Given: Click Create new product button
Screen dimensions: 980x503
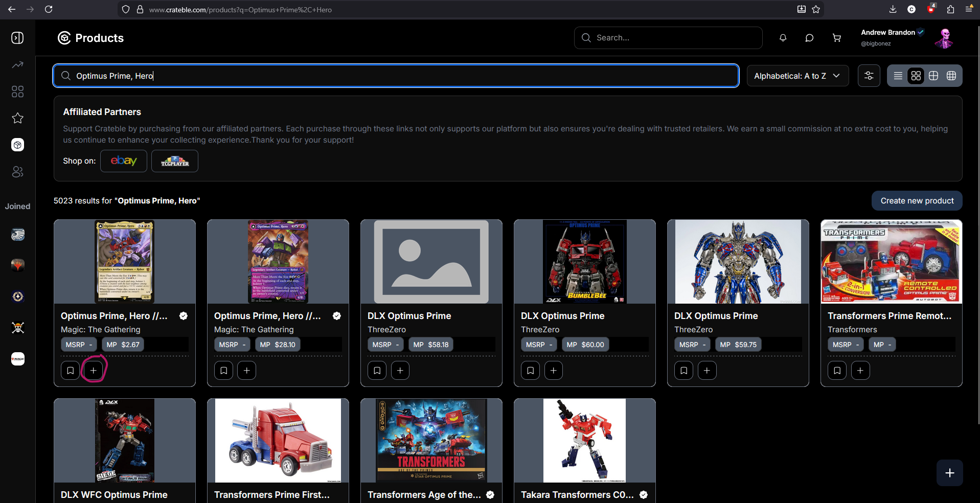Looking at the screenshot, I should tap(917, 201).
